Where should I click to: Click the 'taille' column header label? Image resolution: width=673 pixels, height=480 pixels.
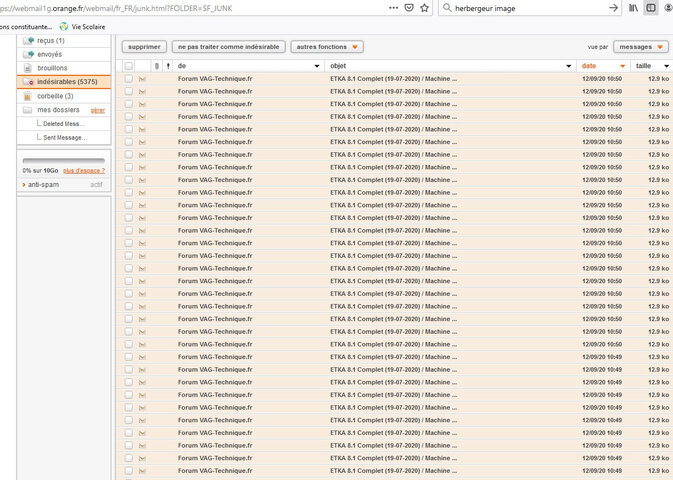tap(643, 66)
